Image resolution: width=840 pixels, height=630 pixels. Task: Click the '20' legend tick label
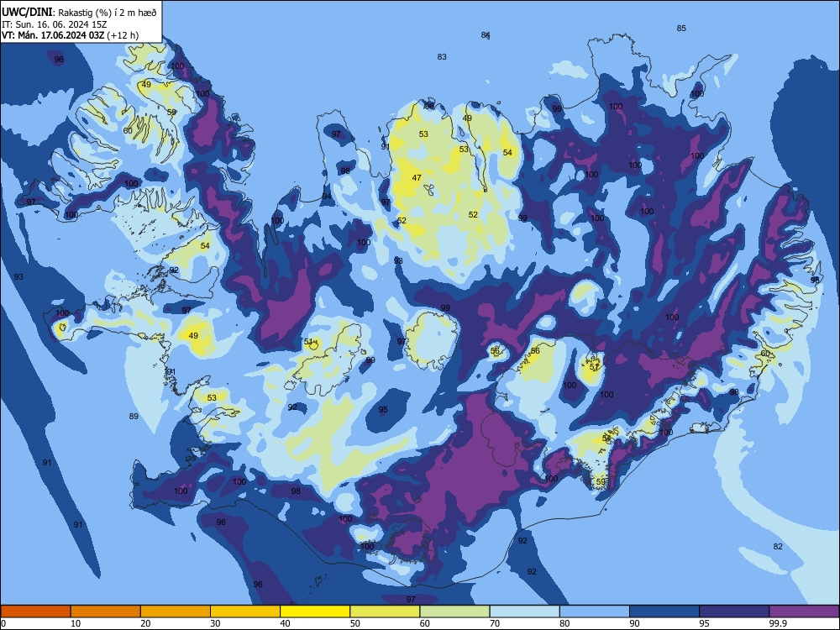[145, 623]
